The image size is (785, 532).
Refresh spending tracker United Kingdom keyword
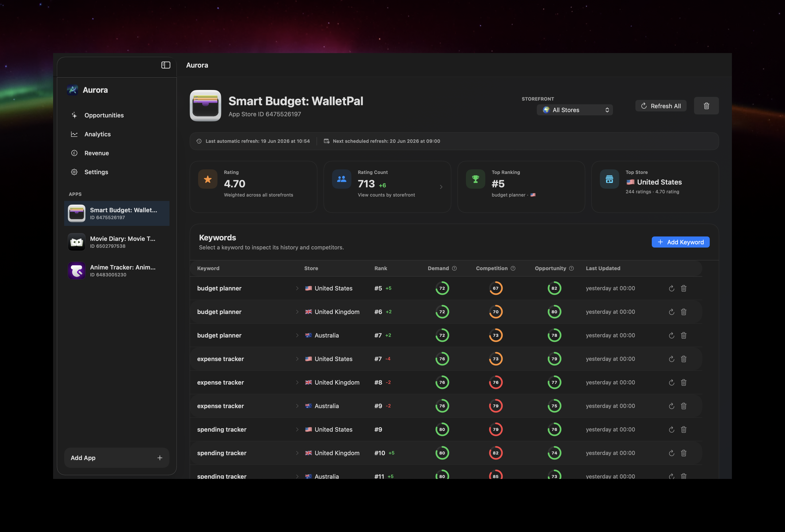click(x=671, y=453)
